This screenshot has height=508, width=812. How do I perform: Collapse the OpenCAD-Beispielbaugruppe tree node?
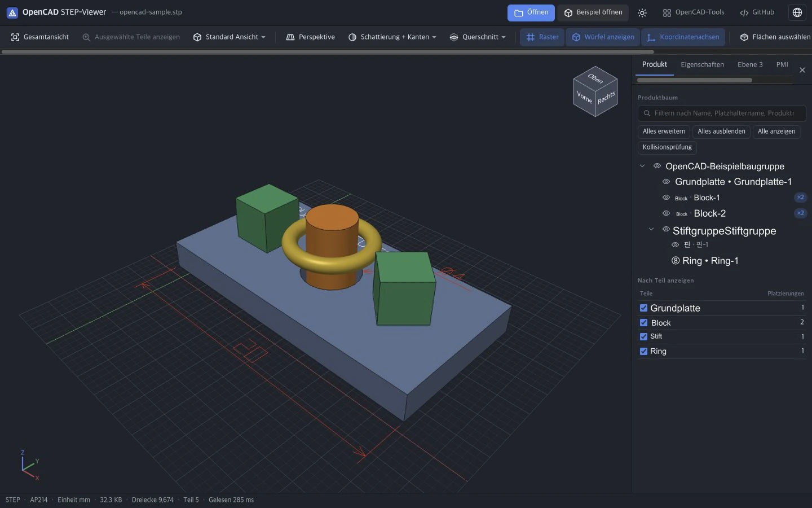642,166
